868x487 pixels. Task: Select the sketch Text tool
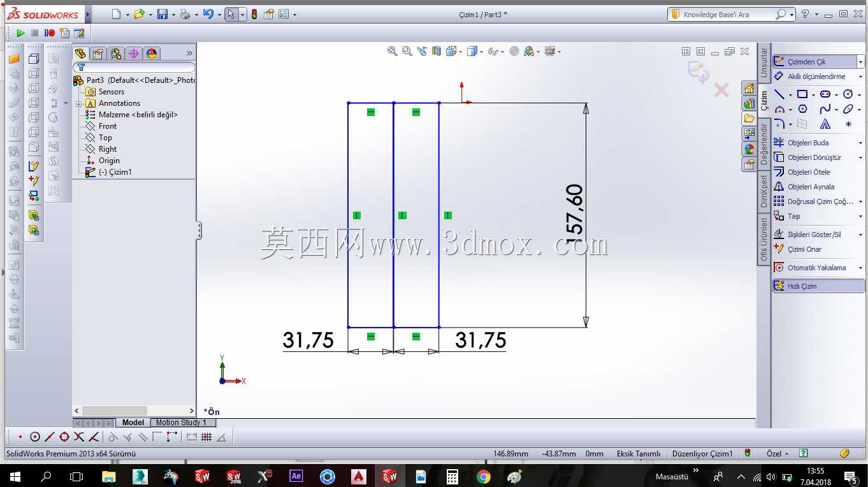pos(825,124)
